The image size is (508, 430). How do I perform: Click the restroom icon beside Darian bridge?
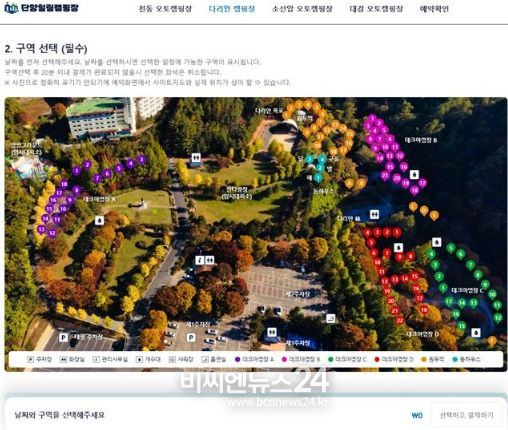(x=374, y=214)
